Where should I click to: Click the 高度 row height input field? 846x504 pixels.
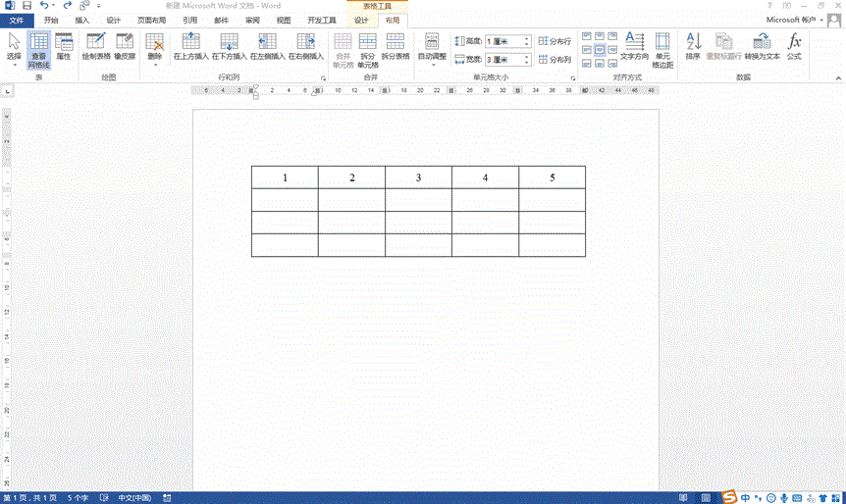502,41
